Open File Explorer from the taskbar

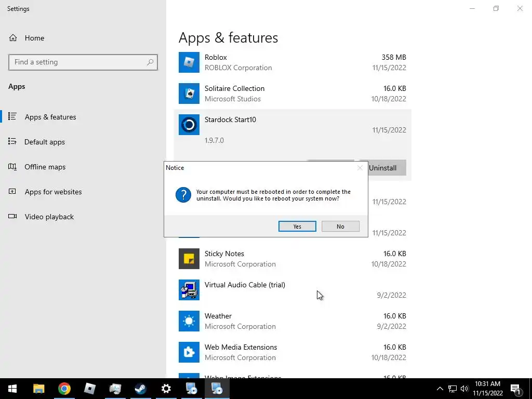[x=38, y=389]
